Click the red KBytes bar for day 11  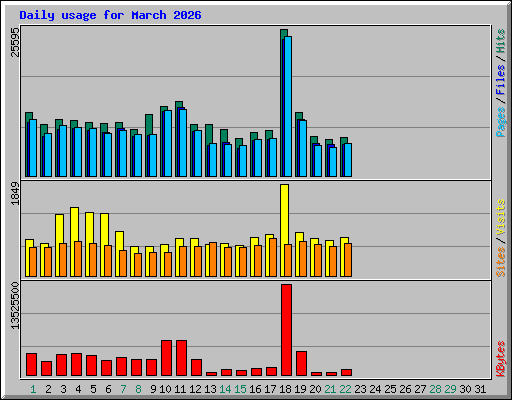(x=181, y=358)
